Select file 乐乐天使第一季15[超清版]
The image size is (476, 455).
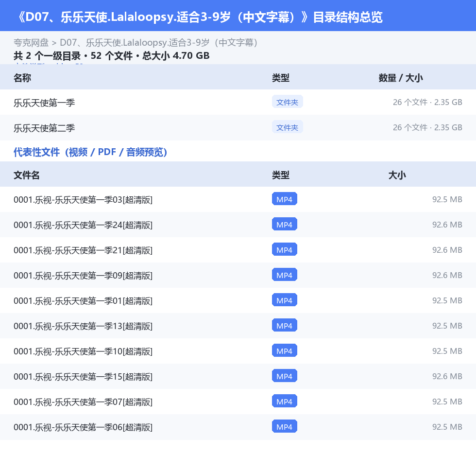(83, 377)
